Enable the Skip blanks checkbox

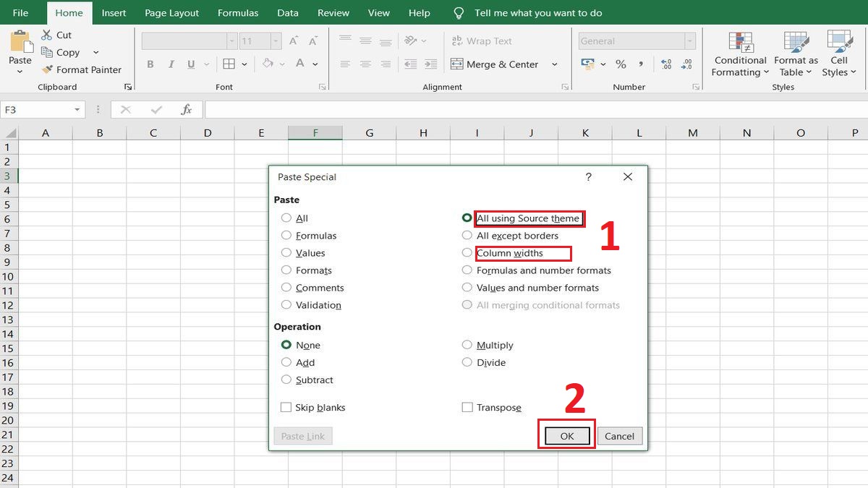(x=286, y=407)
